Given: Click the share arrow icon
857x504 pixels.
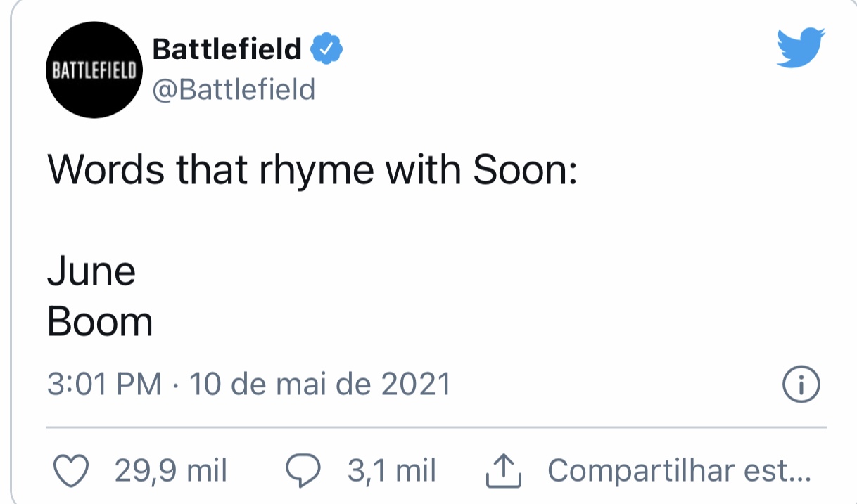Looking at the screenshot, I should tap(504, 472).
